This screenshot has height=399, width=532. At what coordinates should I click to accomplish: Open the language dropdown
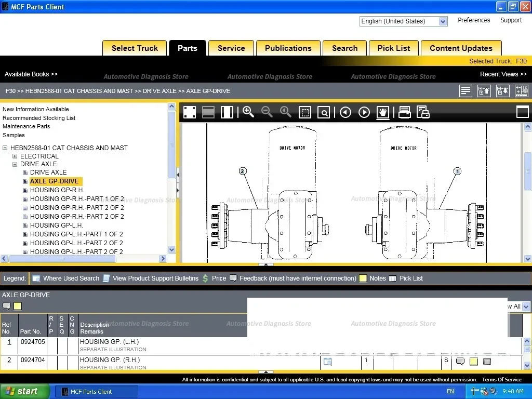pos(443,21)
